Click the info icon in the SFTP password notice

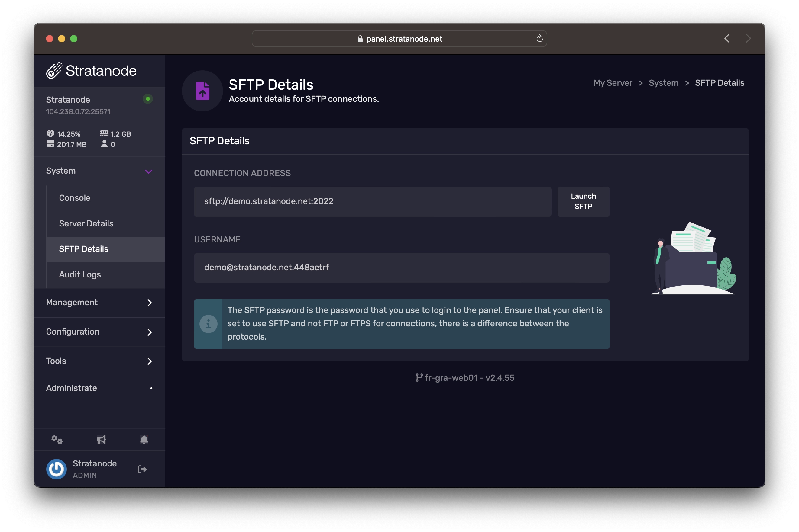click(209, 324)
